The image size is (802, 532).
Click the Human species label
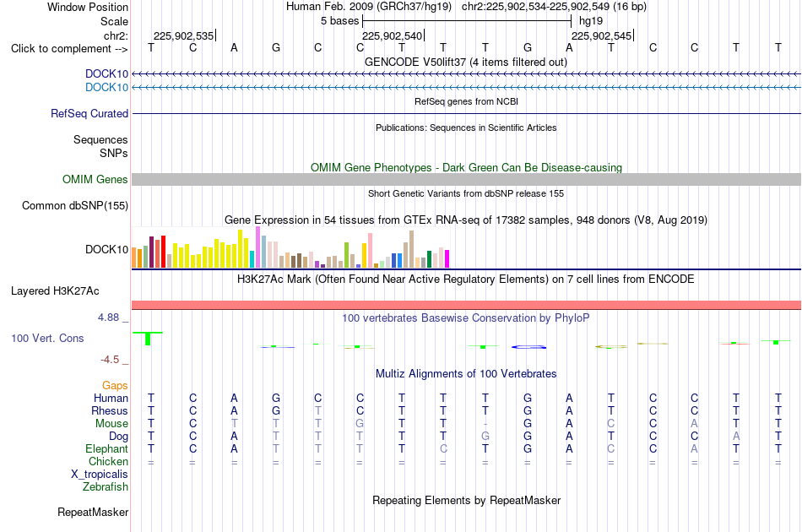(111, 399)
